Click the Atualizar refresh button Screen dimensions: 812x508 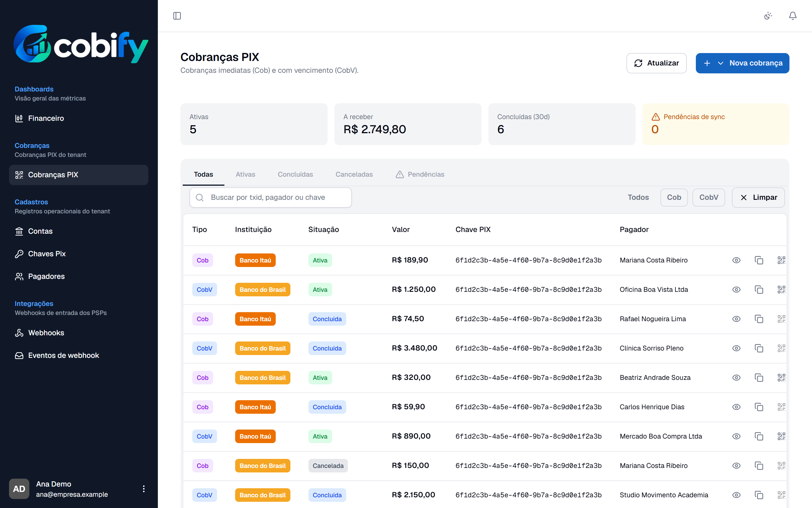[656, 63]
